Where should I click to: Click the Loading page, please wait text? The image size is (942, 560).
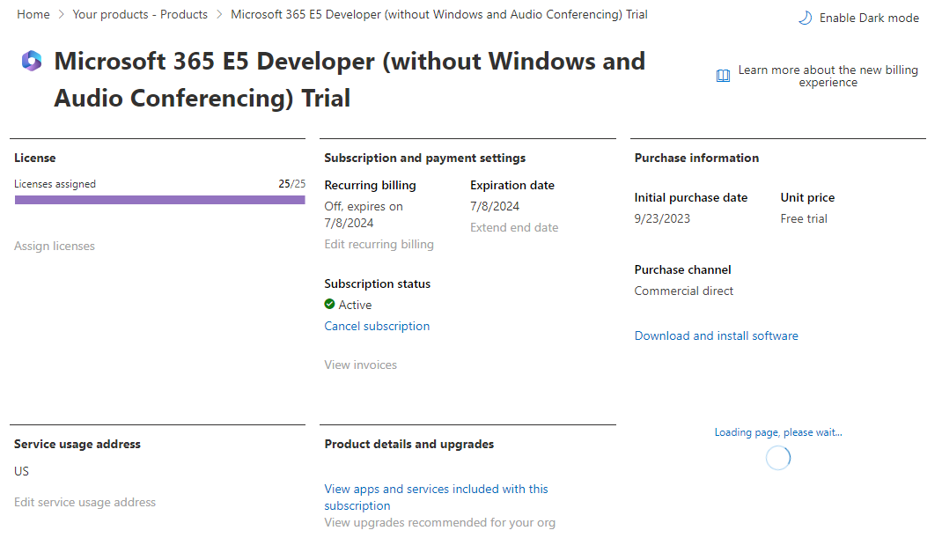point(778,432)
